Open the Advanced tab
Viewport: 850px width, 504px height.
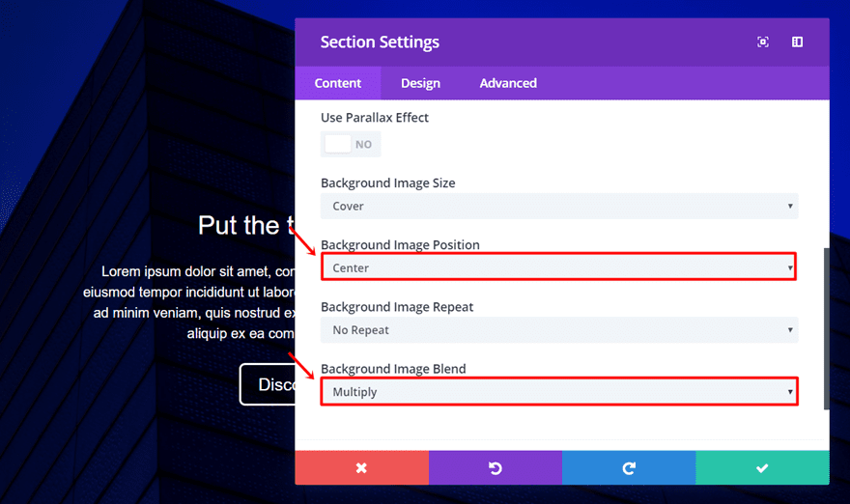508,83
